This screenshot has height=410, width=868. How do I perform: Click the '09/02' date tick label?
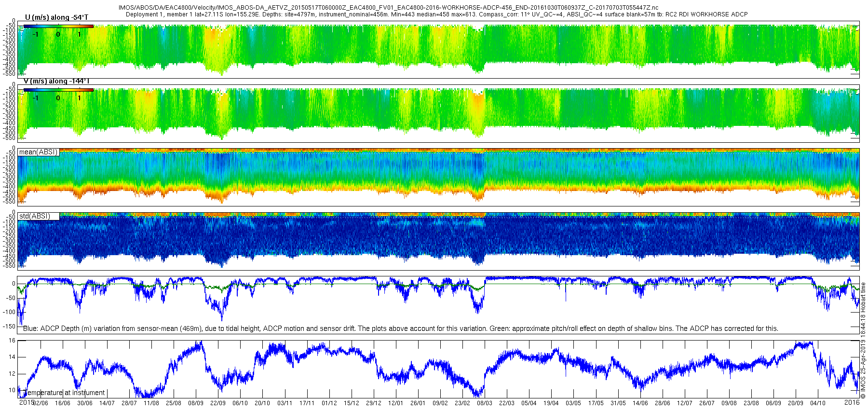point(440,403)
